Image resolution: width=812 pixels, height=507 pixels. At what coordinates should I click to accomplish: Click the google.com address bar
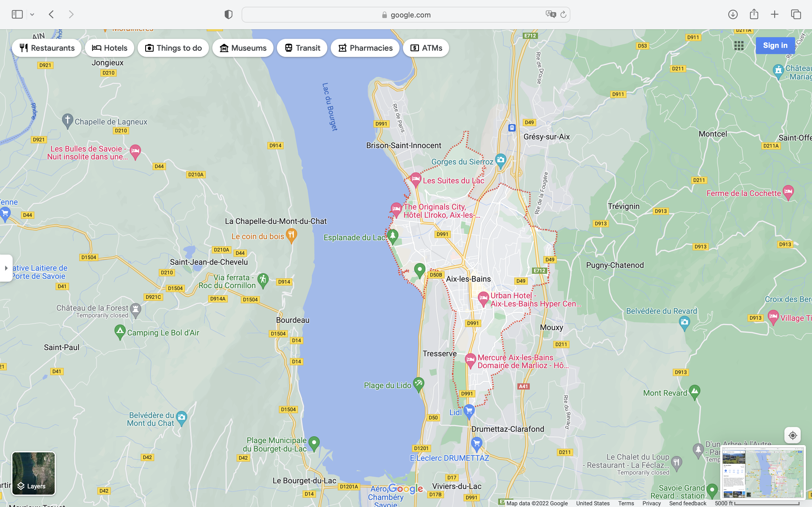coord(406,15)
